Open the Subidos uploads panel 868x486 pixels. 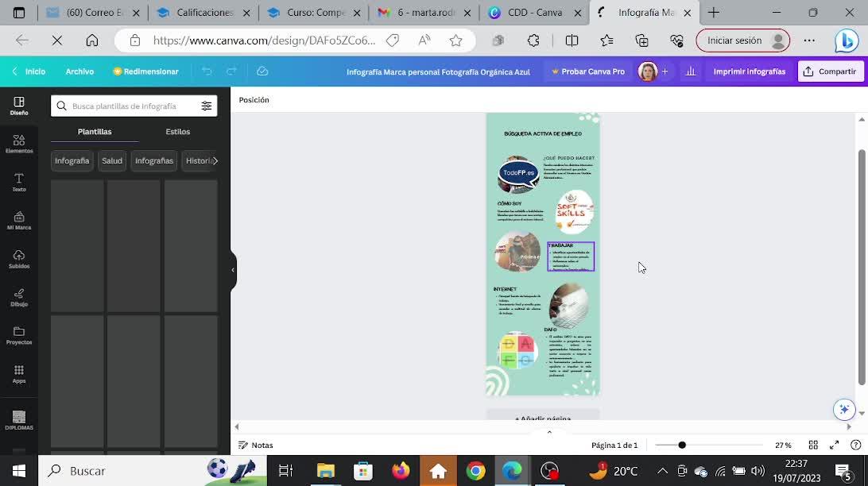click(x=19, y=259)
